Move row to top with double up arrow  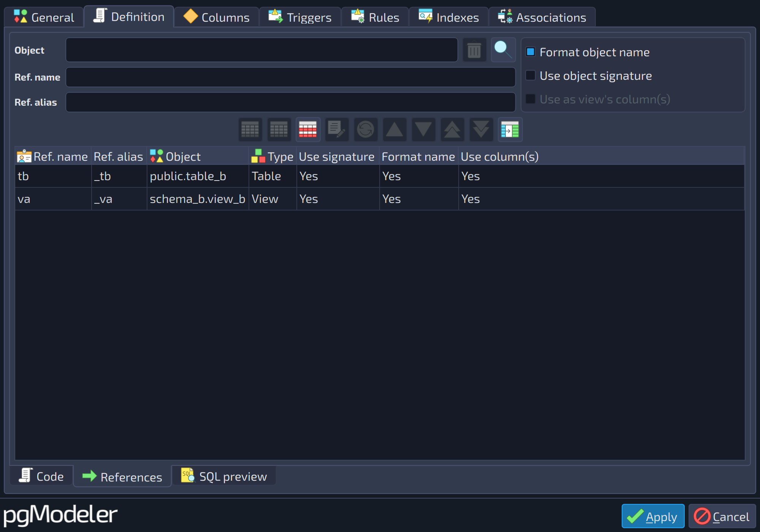coord(452,130)
